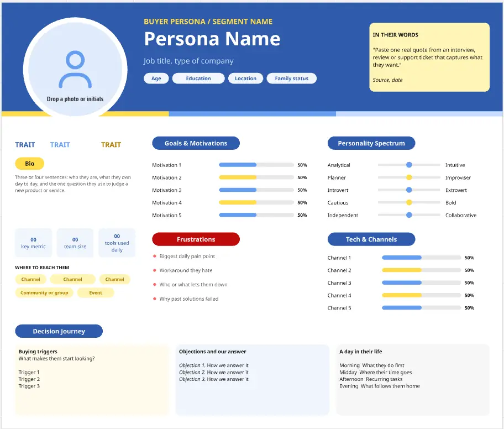The height and width of the screenshot is (429, 504).
Task: Select the Tech & Channels header pill
Action: coord(371,239)
